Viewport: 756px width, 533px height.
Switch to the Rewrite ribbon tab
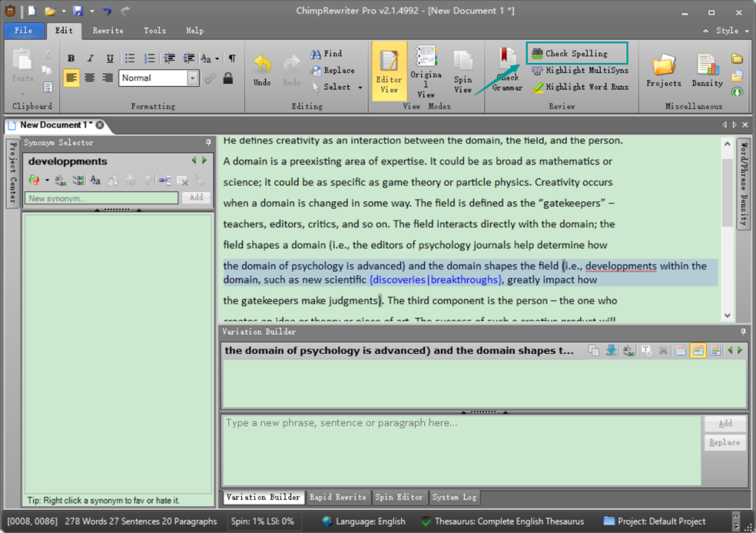tap(108, 30)
